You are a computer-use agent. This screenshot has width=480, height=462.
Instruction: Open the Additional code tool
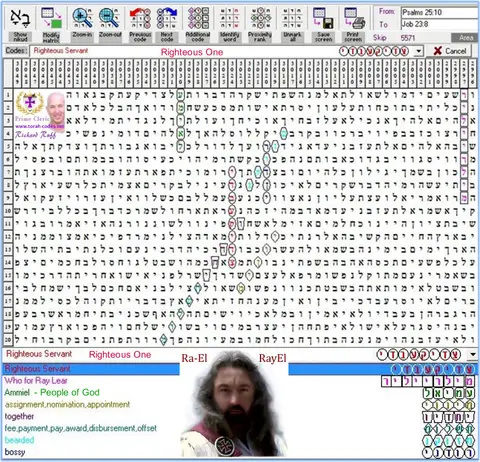click(x=198, y=24)
